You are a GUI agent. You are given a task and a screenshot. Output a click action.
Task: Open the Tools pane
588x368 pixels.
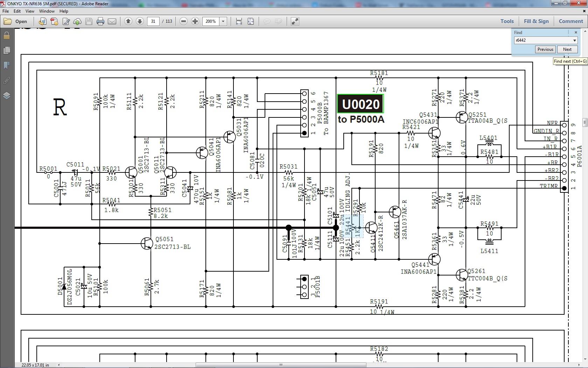[x=507, y=21]
